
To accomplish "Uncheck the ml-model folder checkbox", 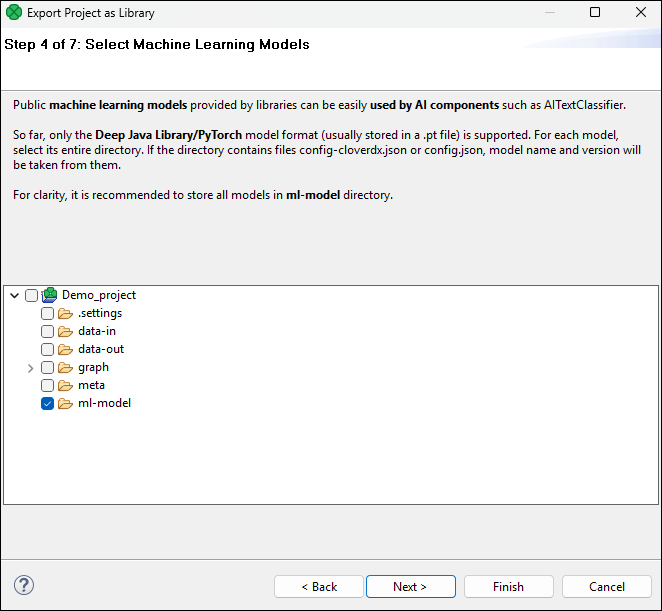I will (x=47, y=404).
